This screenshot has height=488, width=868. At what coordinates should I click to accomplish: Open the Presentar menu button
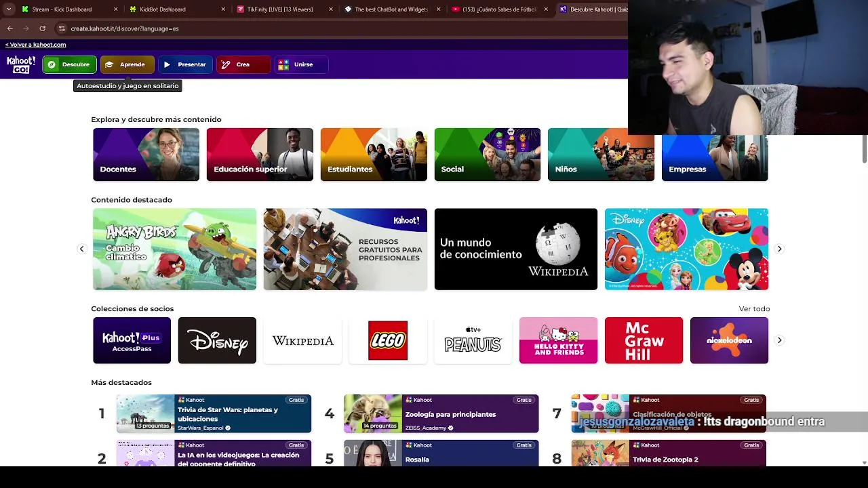[185, 64]
